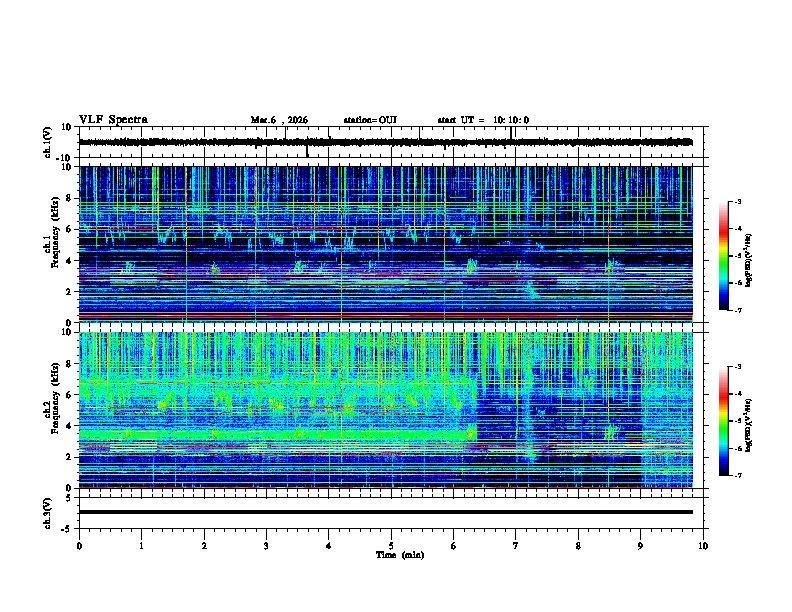Click the "-3" tick on ch.1 colorbar

pos(737,202)
